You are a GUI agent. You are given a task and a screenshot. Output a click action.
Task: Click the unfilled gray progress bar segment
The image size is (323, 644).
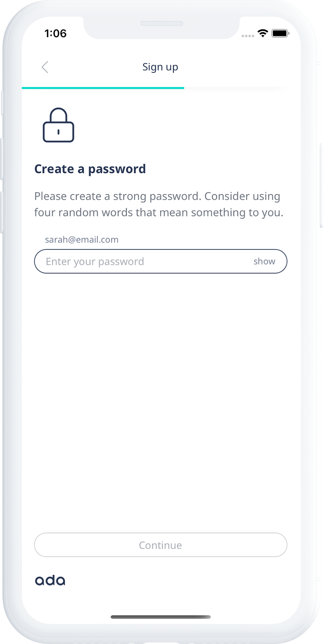click(x=237, y=88)
